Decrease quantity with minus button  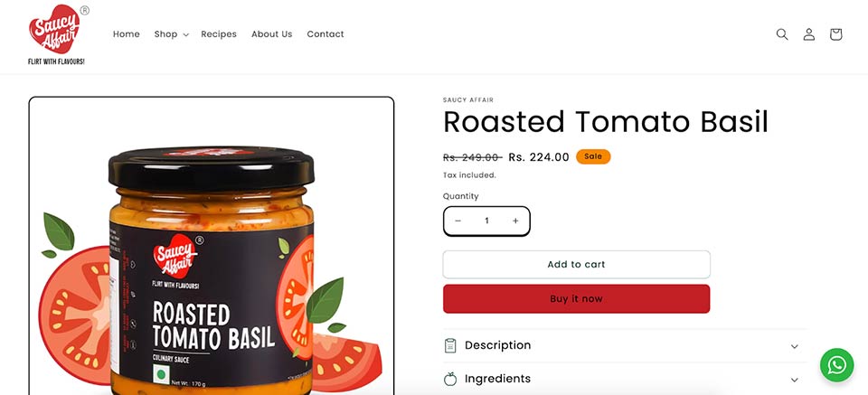coord(458,221)
